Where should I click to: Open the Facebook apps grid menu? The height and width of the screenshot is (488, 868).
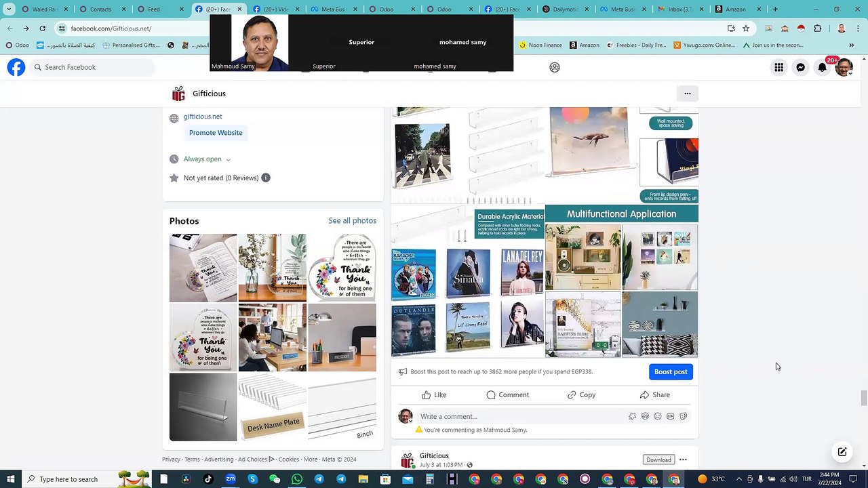coord(779,67)
